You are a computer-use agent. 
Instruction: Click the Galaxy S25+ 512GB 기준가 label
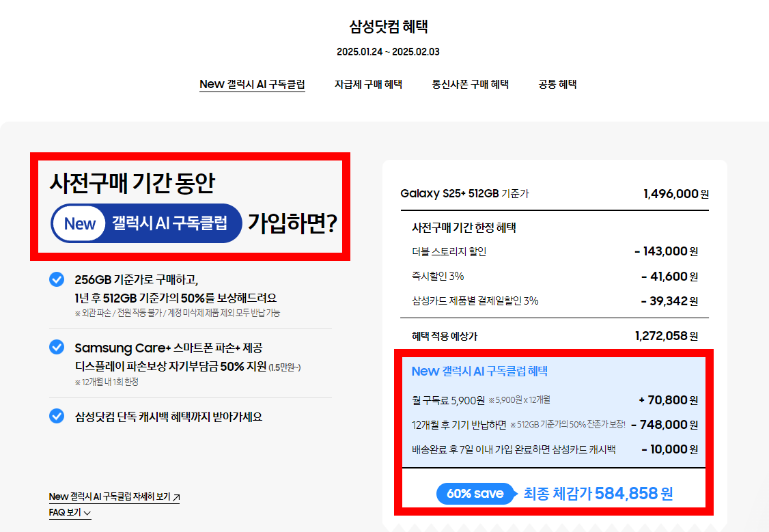pyautogui.click(x=464, y=194)
